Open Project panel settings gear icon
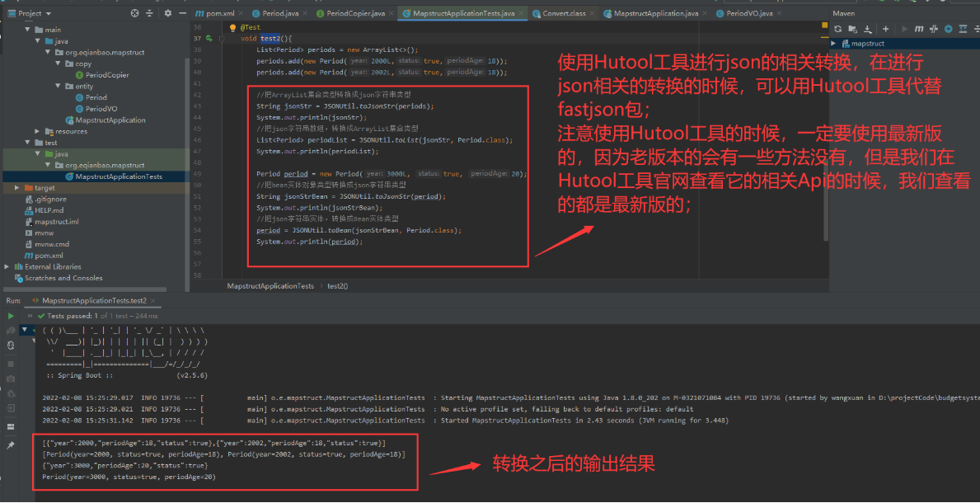Image resolution: width=980 pixels, height=503 pixels. tap(167, 13)
